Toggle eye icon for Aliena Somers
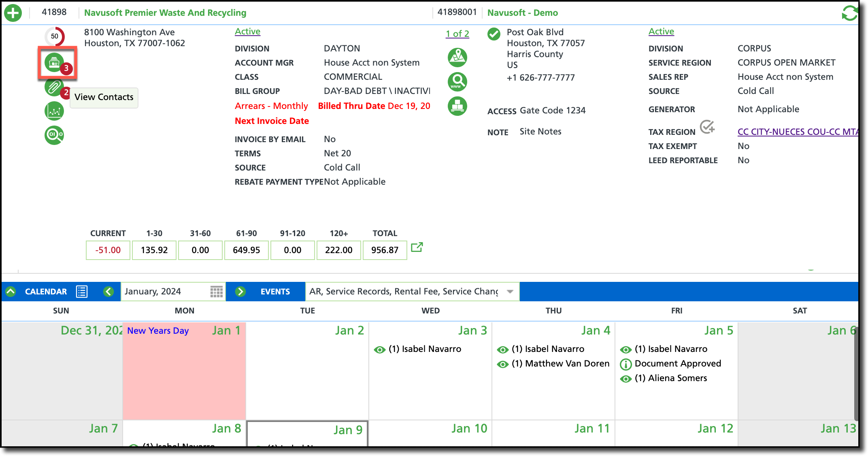This screenshot has height=456, width=868. coord(625,379)
